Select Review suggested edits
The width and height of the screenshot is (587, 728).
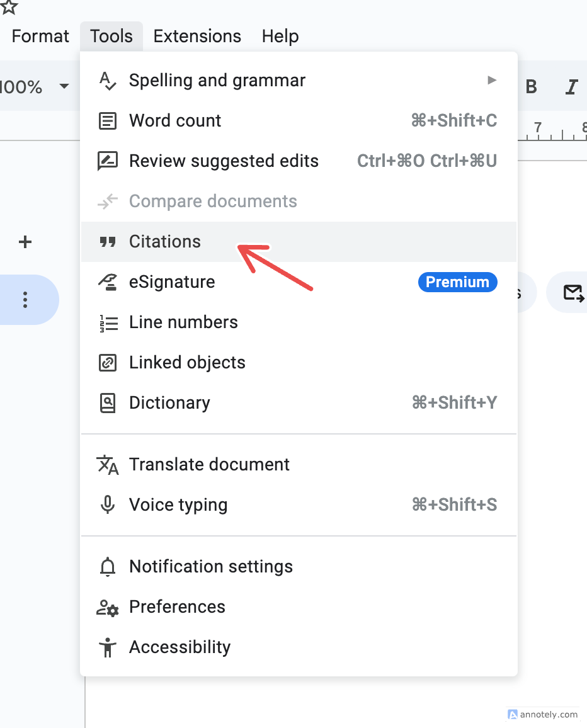pyautogui.click(x=224, y=161)
